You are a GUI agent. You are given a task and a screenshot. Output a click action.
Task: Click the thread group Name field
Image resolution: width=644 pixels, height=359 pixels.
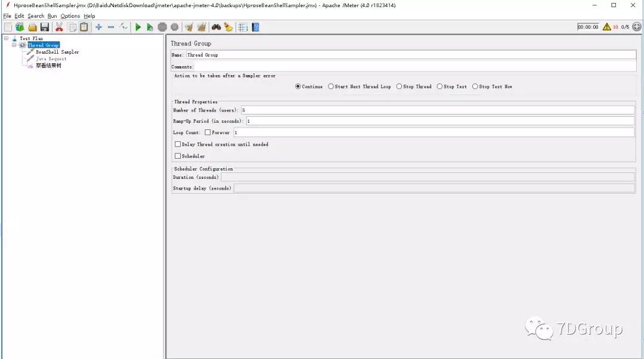(x=411, y=55)
